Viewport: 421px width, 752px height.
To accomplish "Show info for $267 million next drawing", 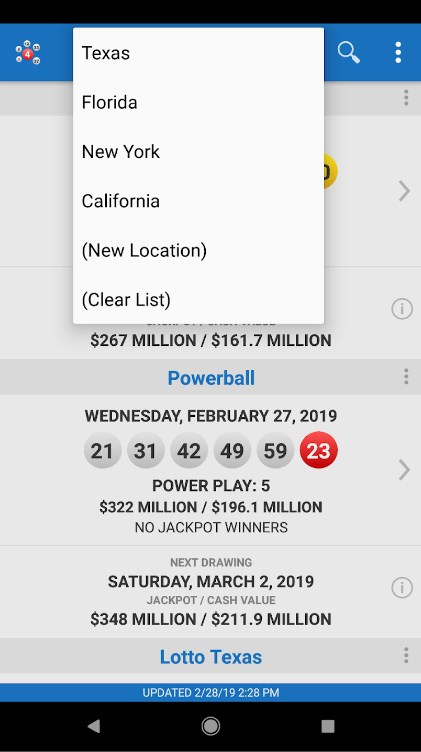I will click(402, 309).
